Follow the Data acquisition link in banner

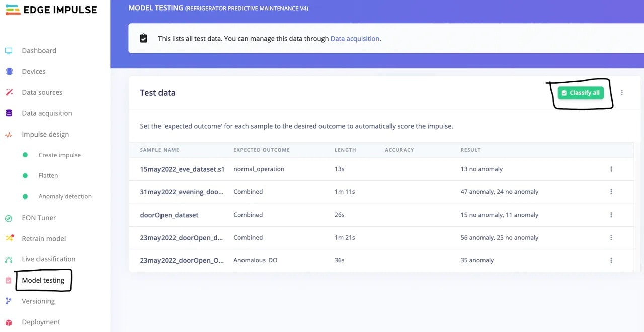pyautogui.click(x=355, y=39)
